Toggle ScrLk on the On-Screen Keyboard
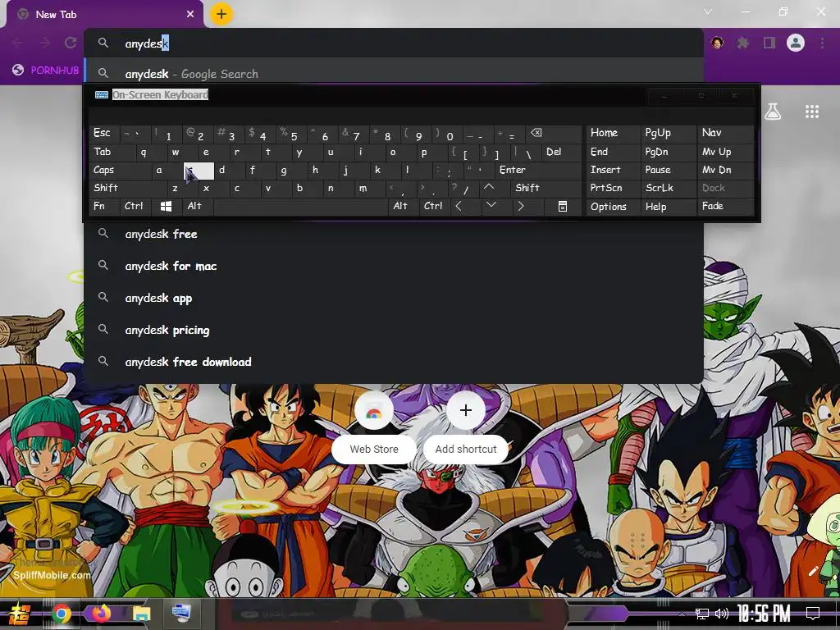This screenshot has height=630, width=840. 668,188
